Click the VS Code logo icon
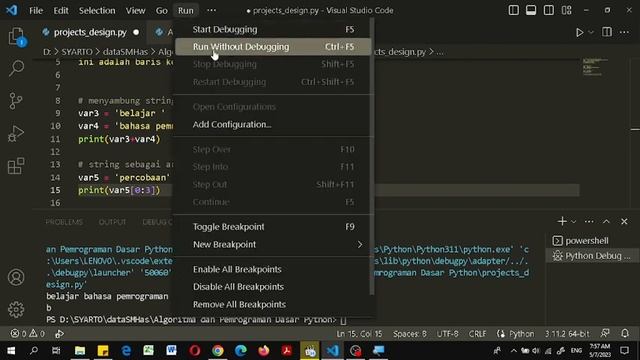The image size is (640, 360). (x=11, y=10)
